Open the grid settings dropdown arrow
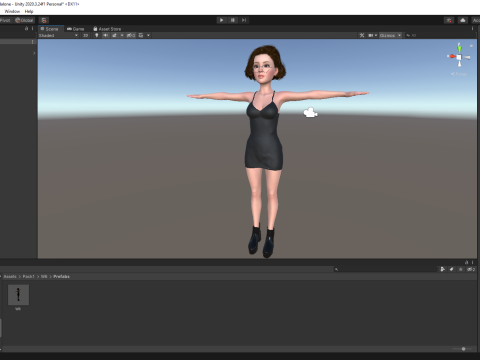Image resolution: width=480 pixels, height=360 pixels. [148, 35]
